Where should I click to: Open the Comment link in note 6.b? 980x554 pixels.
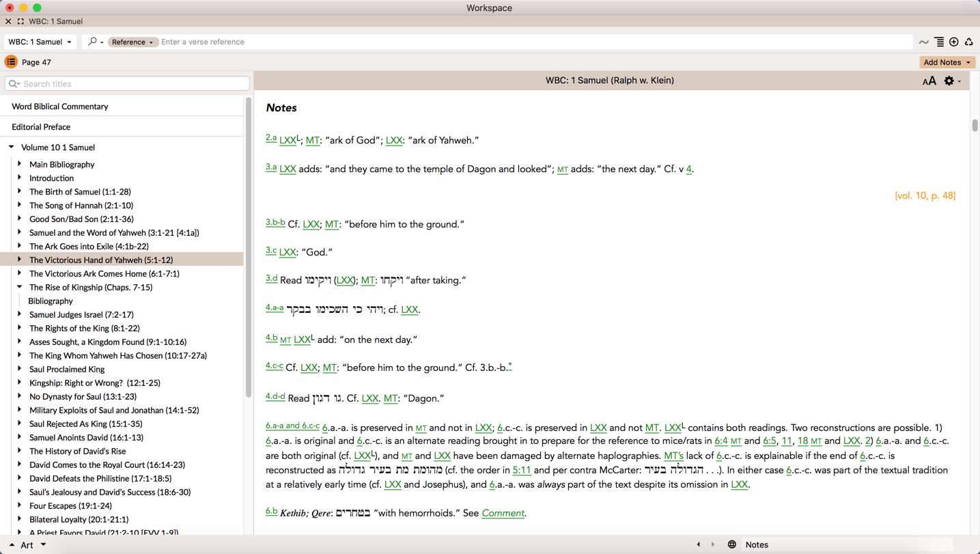point(503,513)
